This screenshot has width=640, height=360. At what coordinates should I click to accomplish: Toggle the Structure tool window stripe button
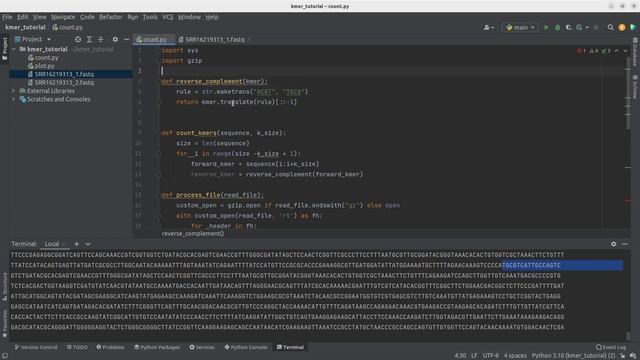[4, 287]
